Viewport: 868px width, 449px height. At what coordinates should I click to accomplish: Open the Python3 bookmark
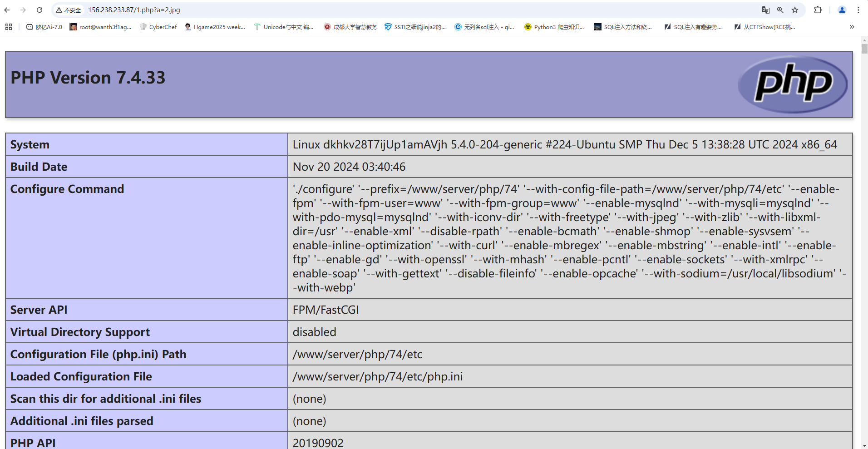(554, 27)
